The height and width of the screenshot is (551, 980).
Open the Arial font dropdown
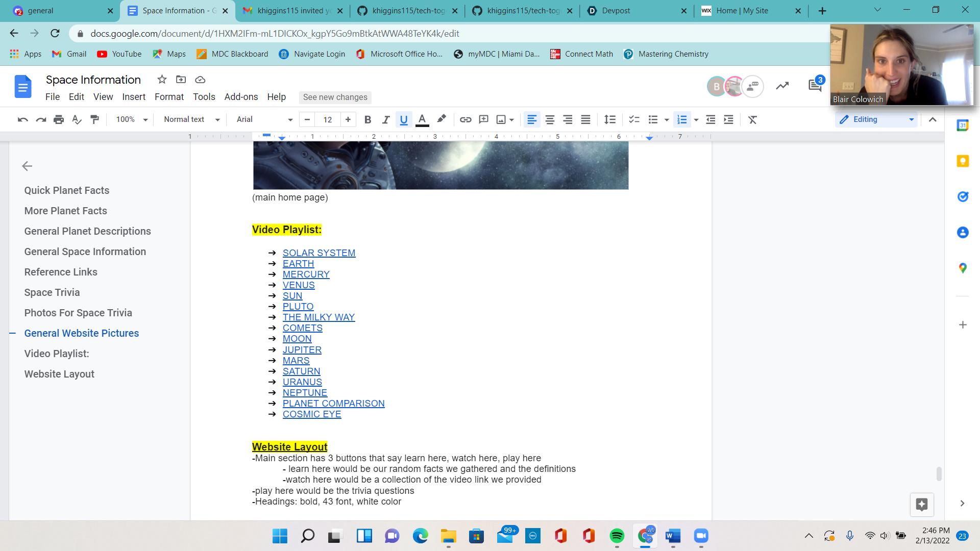click(x=264, y=119)
